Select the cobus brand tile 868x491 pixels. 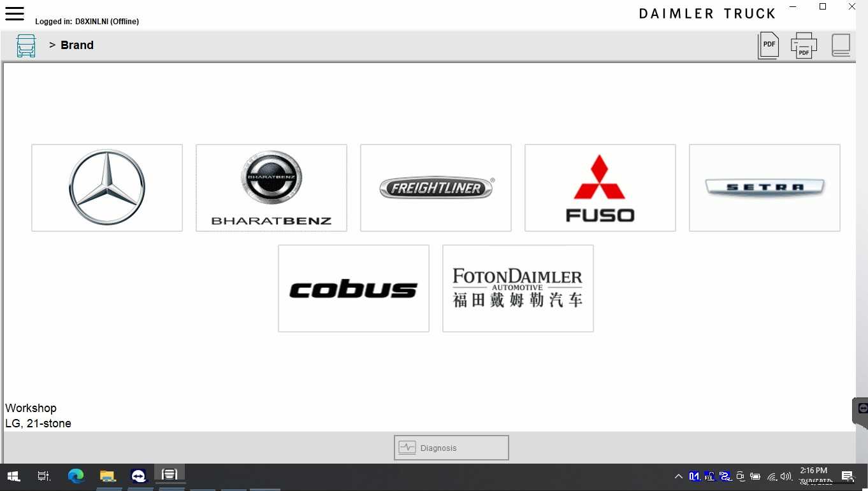tap(353, 288)
